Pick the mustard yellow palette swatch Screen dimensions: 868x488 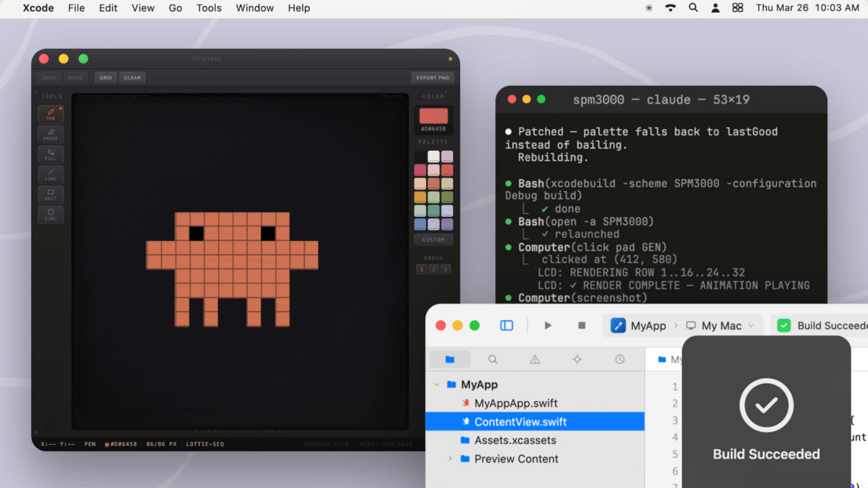pyautogui.click(x=420, y=197)
